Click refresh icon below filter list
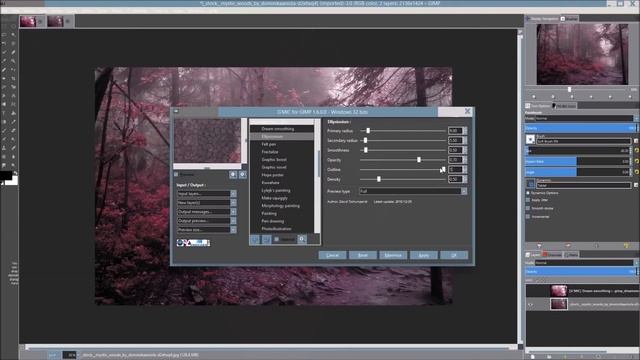 302,239
